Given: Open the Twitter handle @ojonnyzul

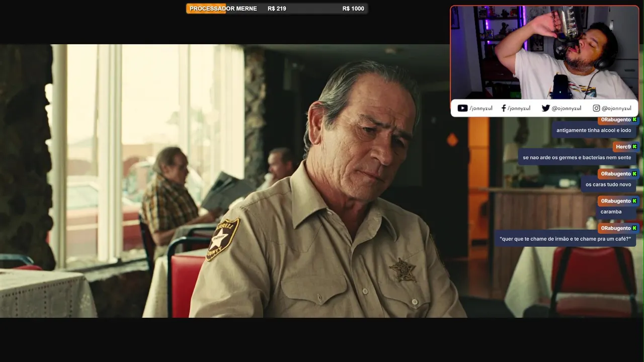Looking at the screenshot, I should click(566, 108).
